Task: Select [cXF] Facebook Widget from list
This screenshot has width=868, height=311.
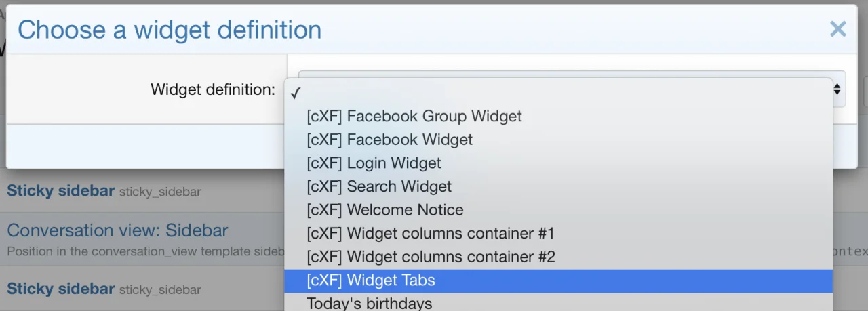Action: 389,140
